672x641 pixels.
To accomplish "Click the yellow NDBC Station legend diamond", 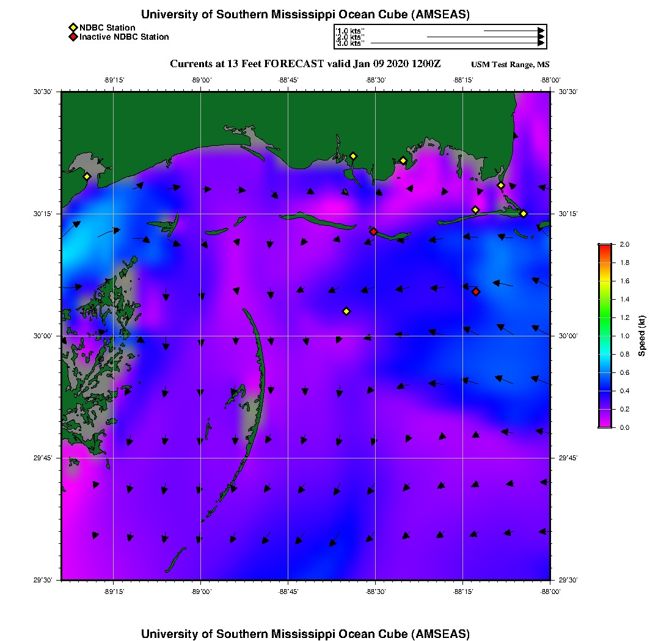I will (x=73, y=28).
